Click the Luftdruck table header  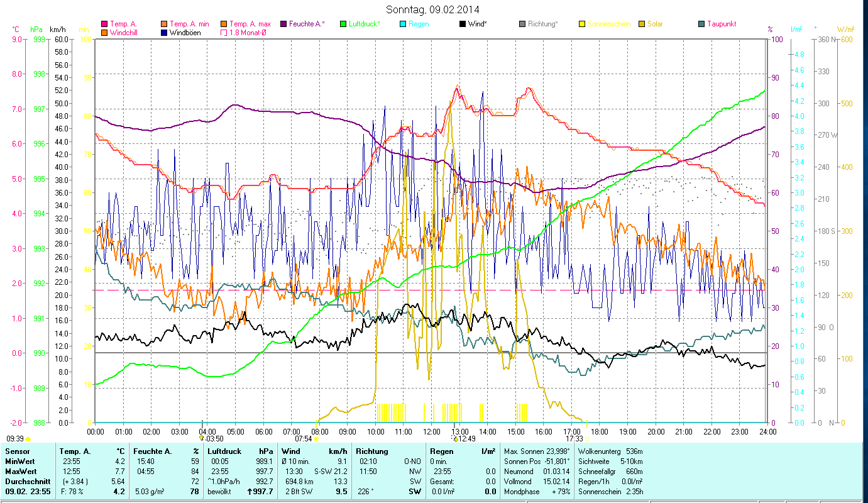click(224, 451)
